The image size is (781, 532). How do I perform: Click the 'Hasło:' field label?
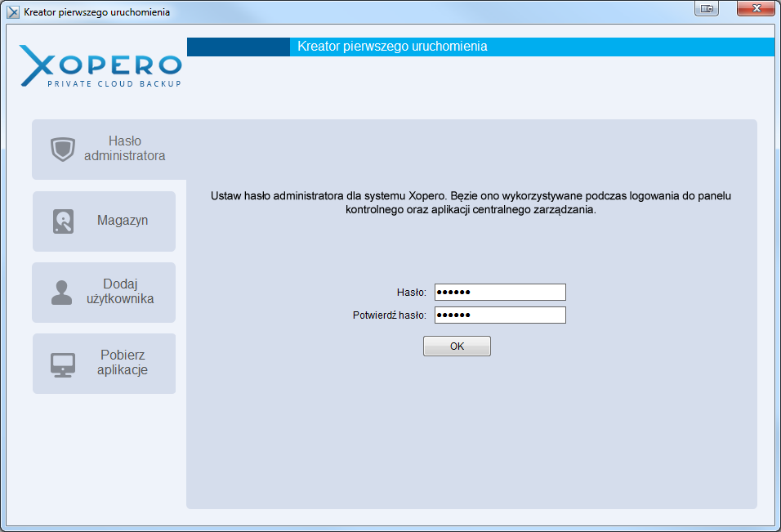[x=411, y=293]
